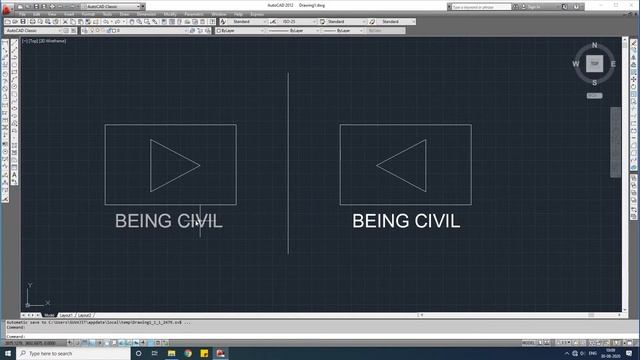Click the keyword search field in title bar

[481, 7]
